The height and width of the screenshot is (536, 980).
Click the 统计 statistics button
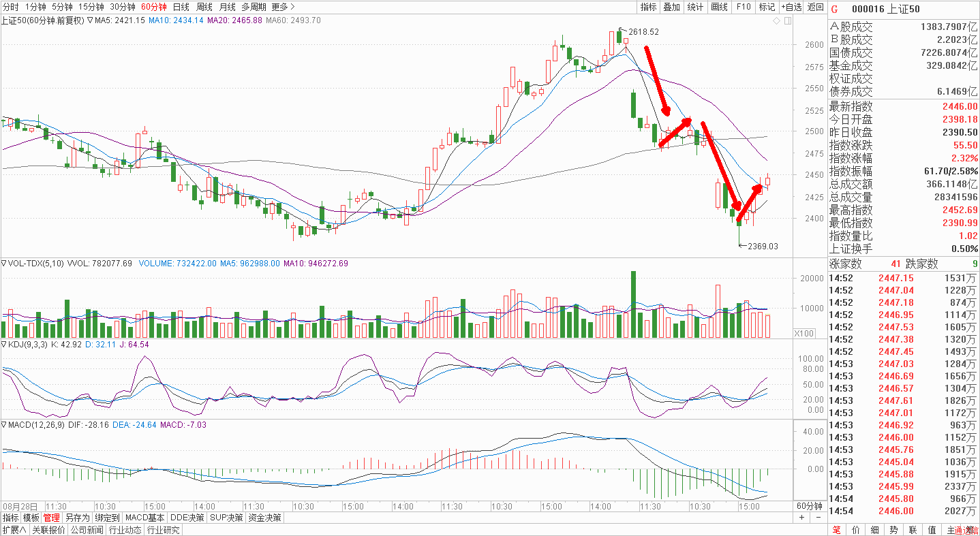[695, 7]
